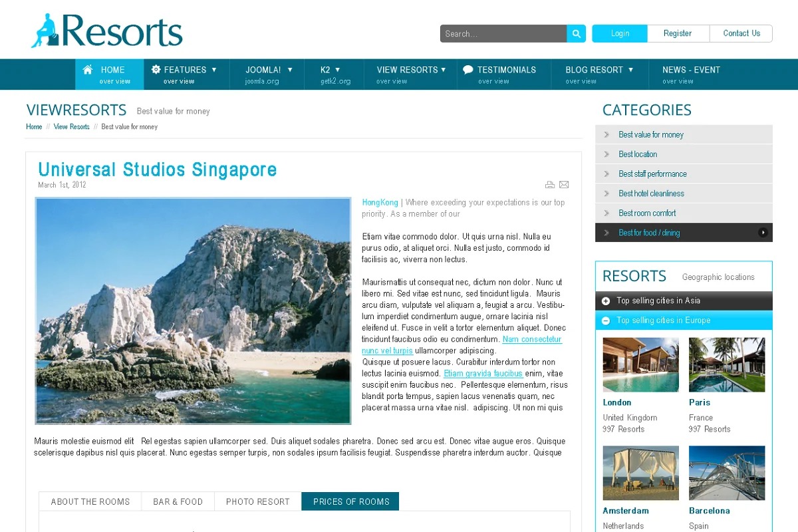The height and width of the screenshot is (532, 798).
Task: Follow the HongKong link
Action: (x=380, y=202)
